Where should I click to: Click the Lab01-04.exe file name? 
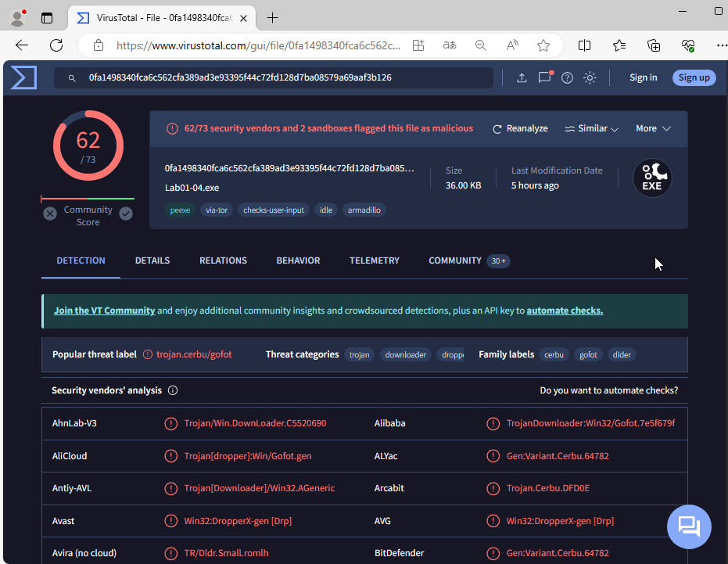[192, 188]
